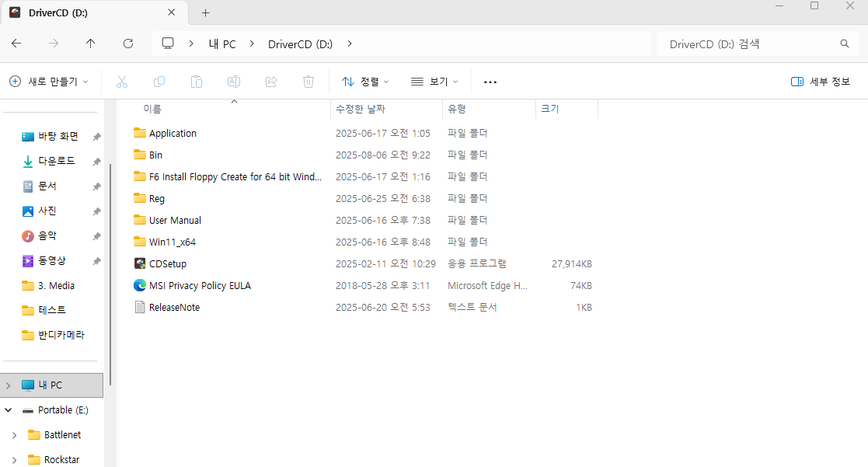The height and width of the screenshot is (467, 868).
Task: Open the three-dot more options menu
Action: coord(490,82)
